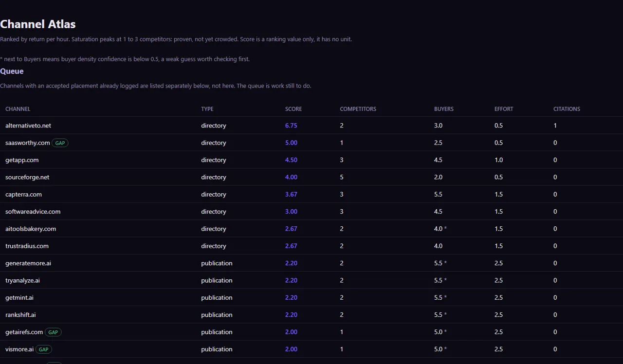Click the effort value 1.0 for getapp.com
This screenshot has height=364, width=623.
tap(499, 160)
